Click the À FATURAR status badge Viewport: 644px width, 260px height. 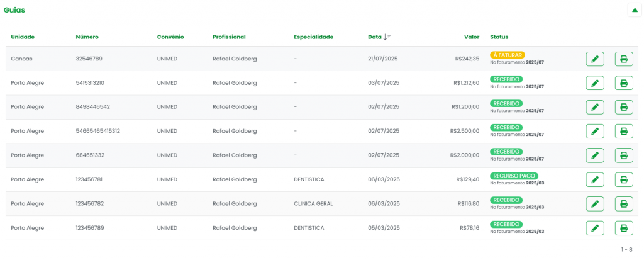(507, 55)
